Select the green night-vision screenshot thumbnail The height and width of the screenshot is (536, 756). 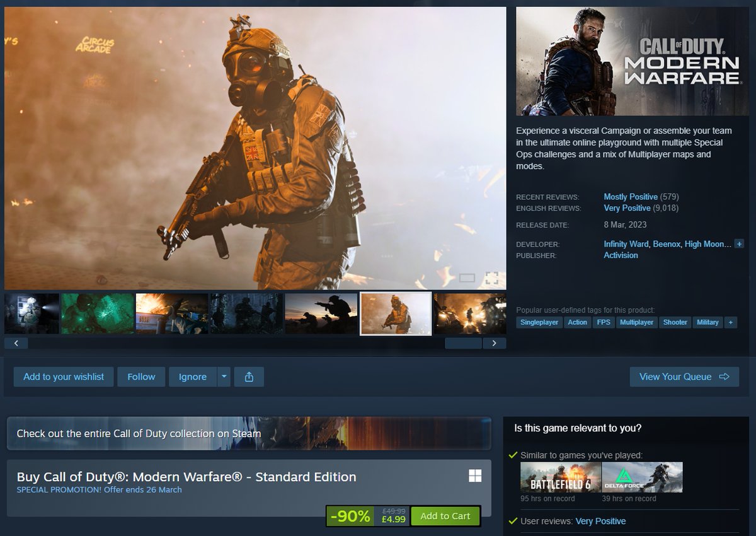click(98, 313)
